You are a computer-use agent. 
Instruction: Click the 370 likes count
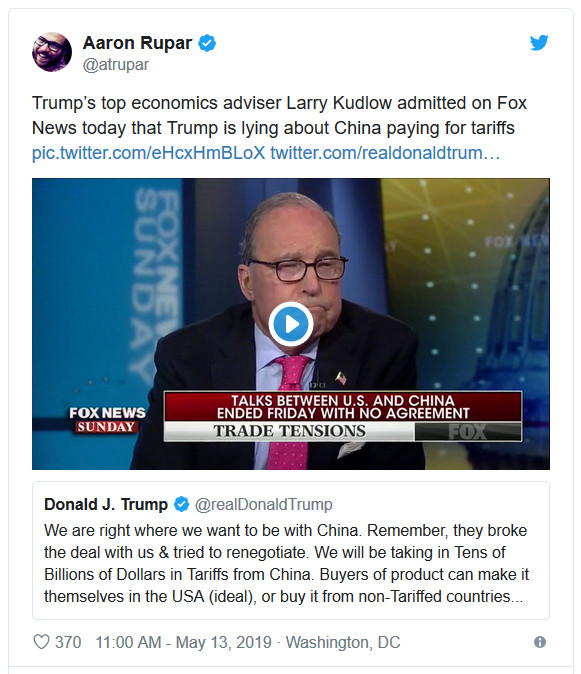(68, 643)
